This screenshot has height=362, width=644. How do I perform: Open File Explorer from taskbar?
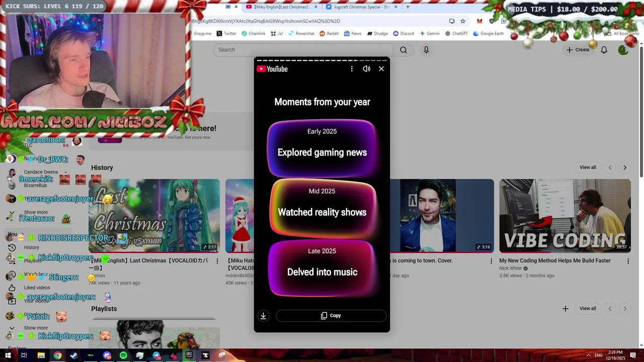pos(41,355)
